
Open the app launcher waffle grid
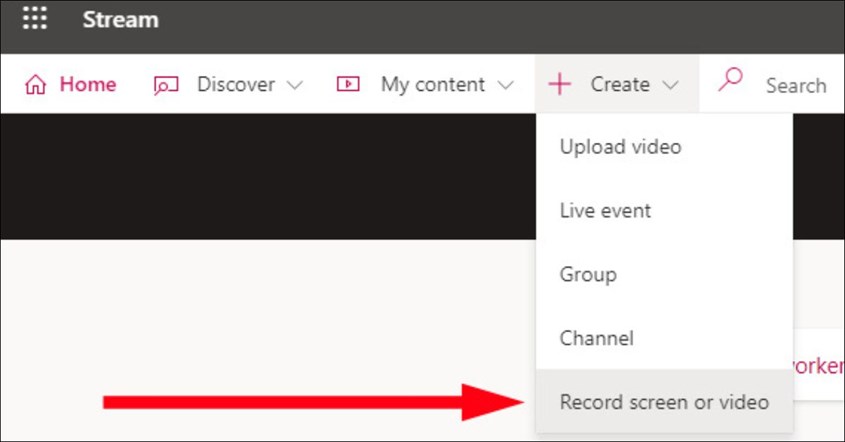click(x=35, y=18)
